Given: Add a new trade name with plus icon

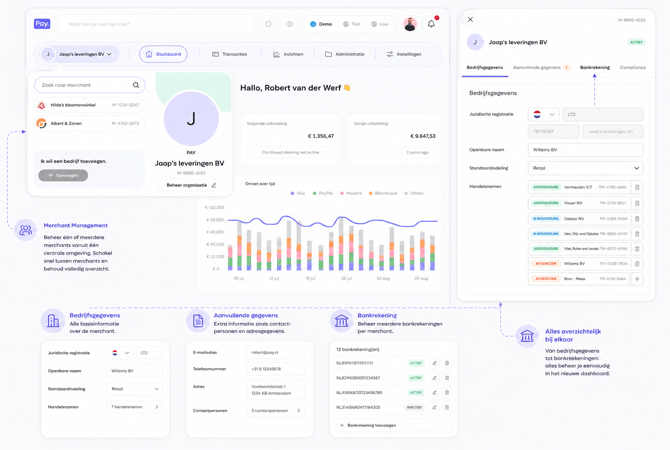Looking at the screenshot, I should [x=637, y=279].
